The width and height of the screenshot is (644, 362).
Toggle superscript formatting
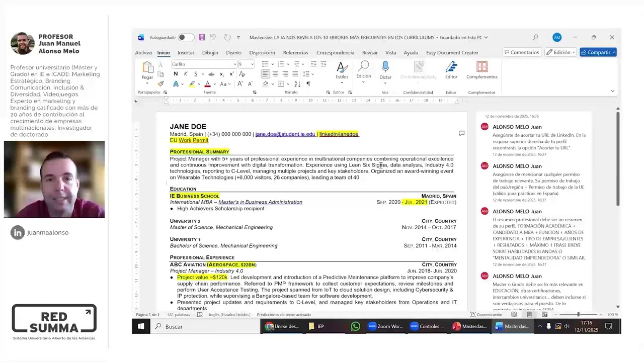pos(231,74)
